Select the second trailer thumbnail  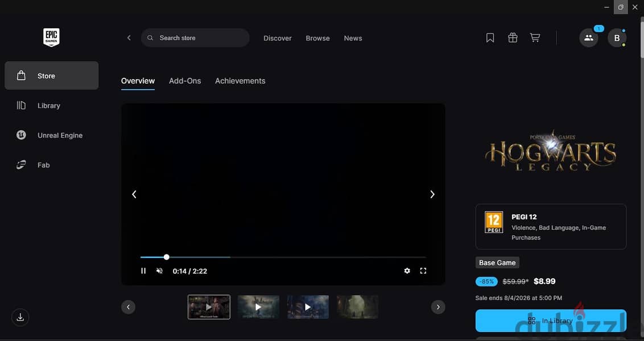tap(258, 306)
